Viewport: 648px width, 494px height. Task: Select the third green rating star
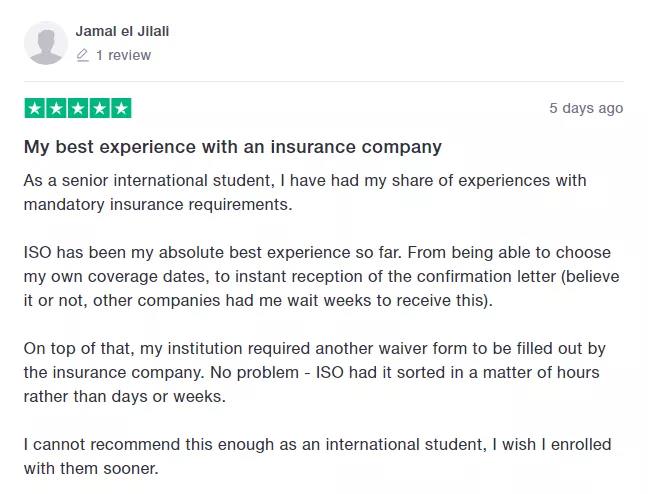coord(78,108)
